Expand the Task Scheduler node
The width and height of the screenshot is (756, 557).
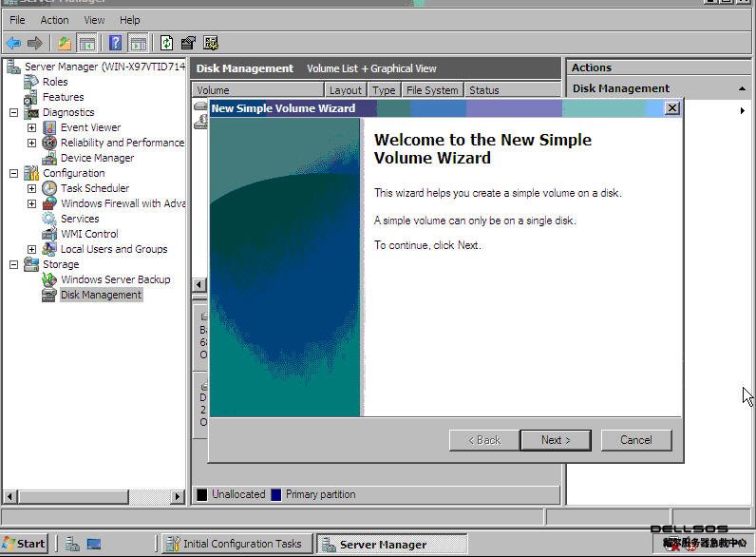31,188
